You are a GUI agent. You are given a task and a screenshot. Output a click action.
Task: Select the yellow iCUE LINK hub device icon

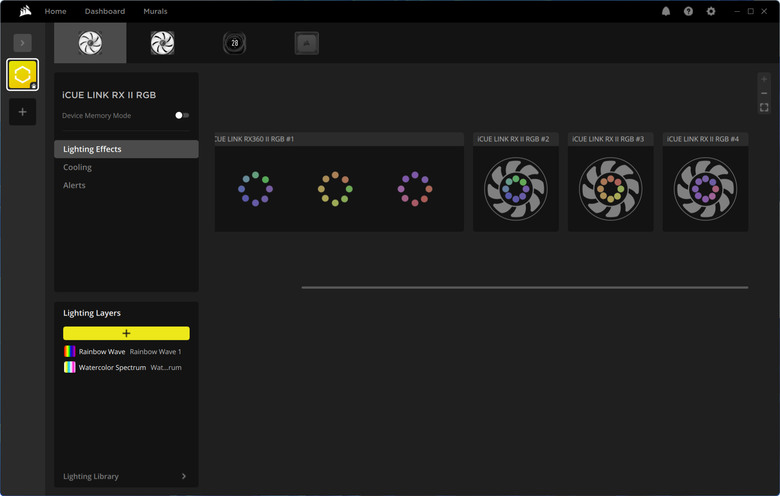[x=22, y=75]
